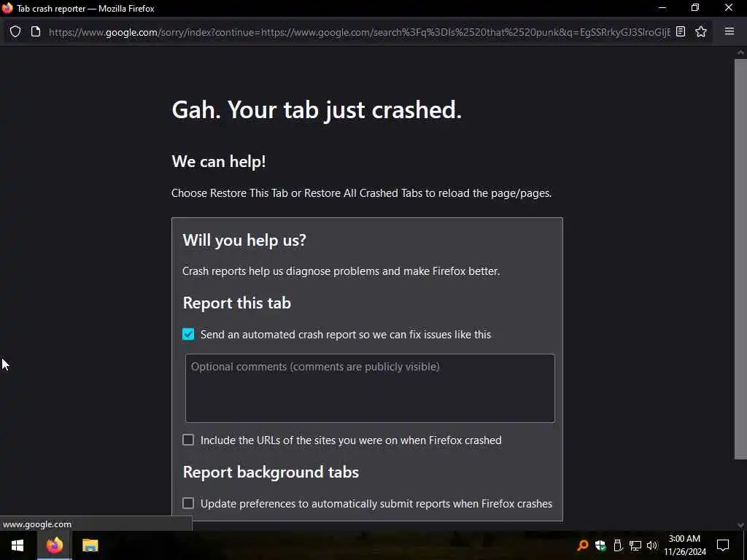
Task: Bookmark this page with the star icon
Action: click(701, 32)
